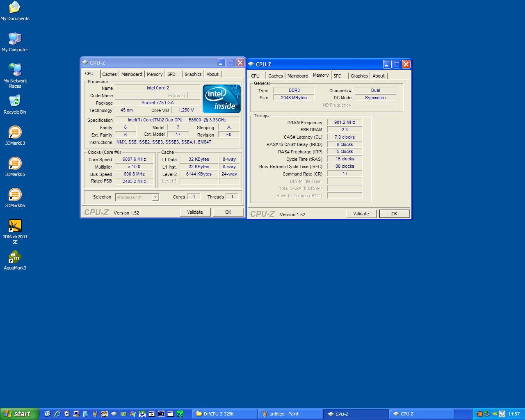Click the NVIDIA system tray icon
The image size is (525, 420).
495,414
